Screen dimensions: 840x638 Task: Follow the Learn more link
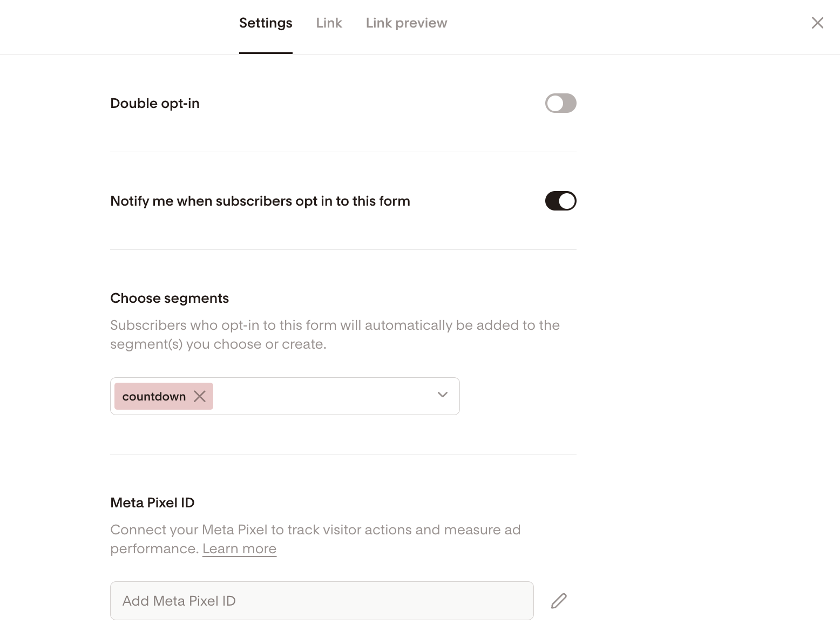pos(239,549)
